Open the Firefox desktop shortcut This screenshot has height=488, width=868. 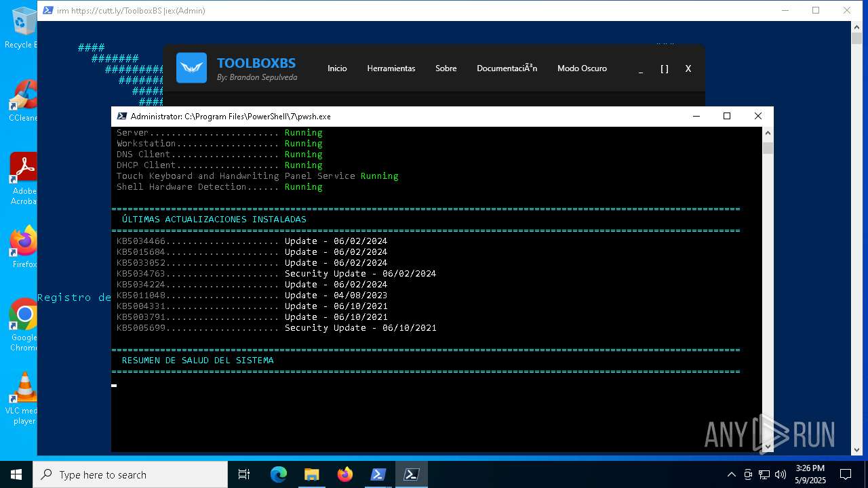pyautogui.click(x=23, y=247)
